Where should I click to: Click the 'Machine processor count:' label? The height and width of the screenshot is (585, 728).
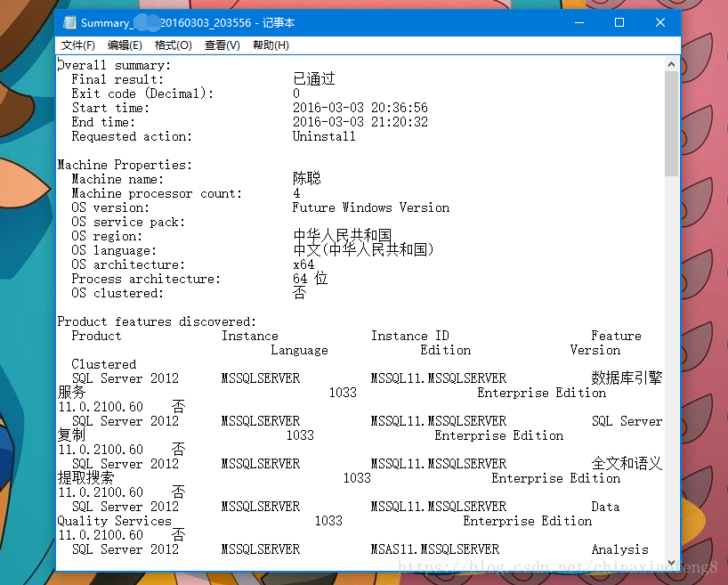click(157, 193)
